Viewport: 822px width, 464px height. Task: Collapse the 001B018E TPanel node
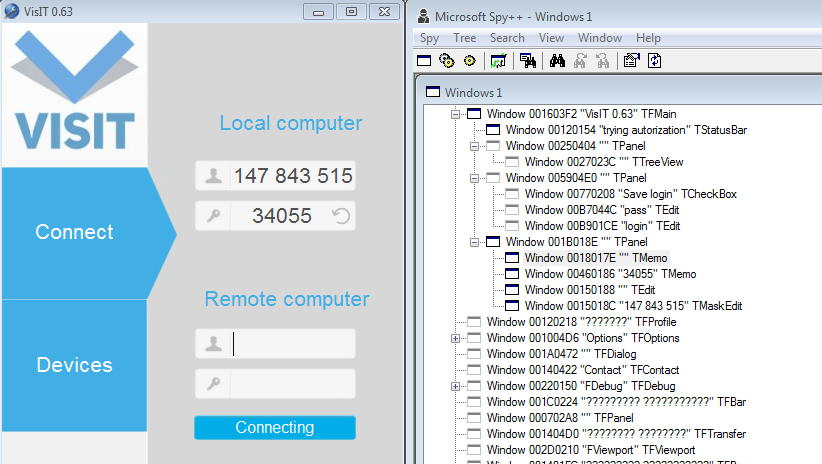point(475,242)
